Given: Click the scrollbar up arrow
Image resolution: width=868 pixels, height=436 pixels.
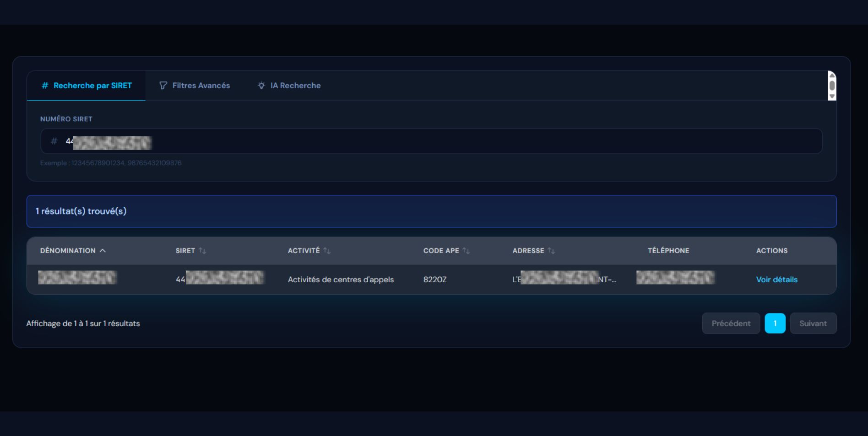Looking at the screenshot, I should click(x=832, y=75).
